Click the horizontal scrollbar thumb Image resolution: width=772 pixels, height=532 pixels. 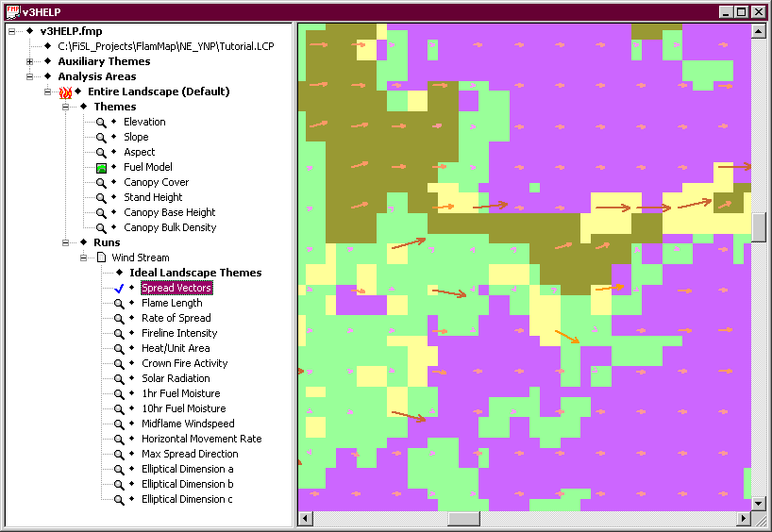463,518
